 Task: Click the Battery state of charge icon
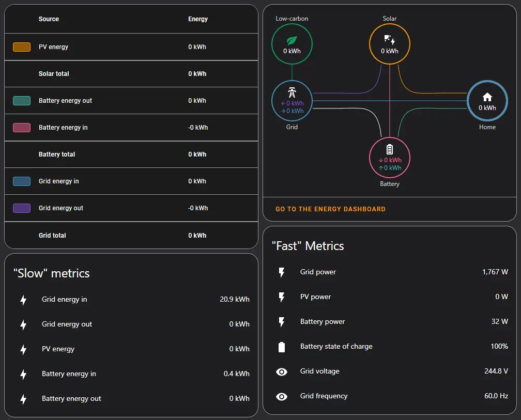[x=282, y=347]
